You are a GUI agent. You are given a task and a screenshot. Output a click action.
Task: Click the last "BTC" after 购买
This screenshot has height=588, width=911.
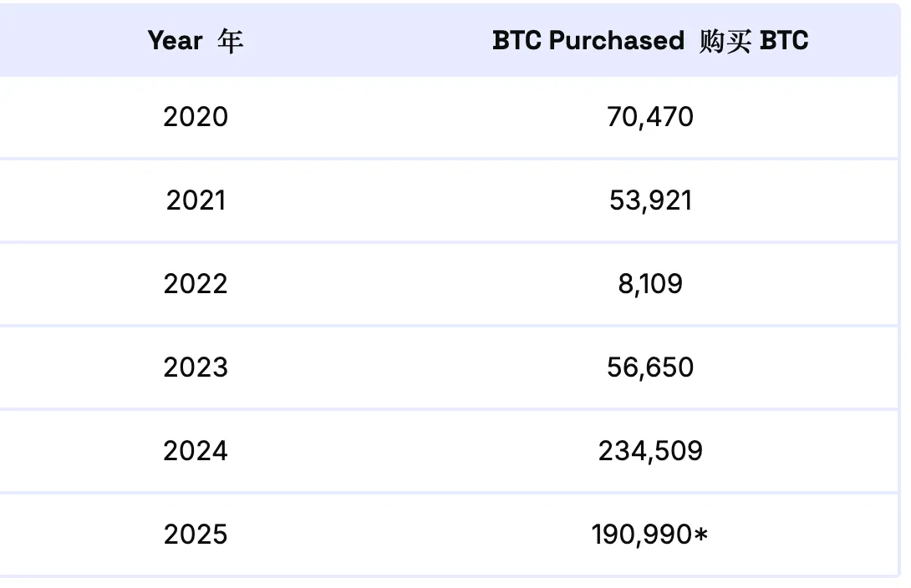784,40
